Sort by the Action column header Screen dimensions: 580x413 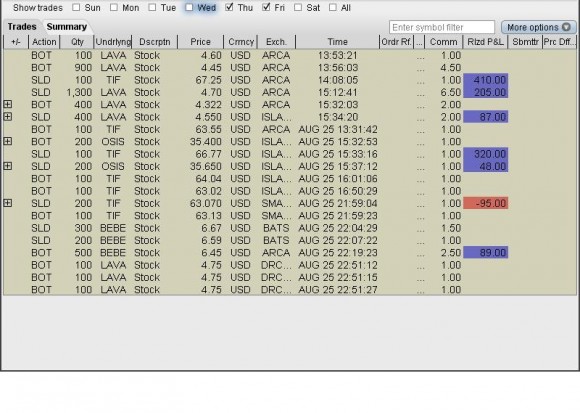click(x=44, y=42)
